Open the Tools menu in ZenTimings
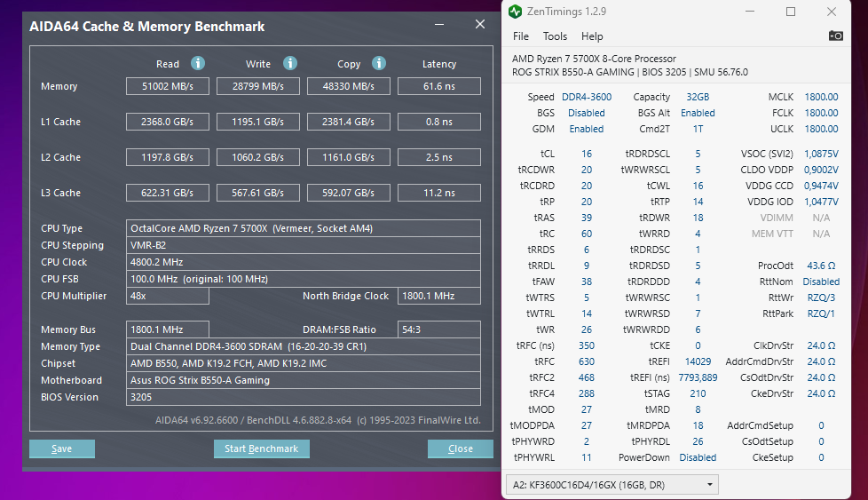 (x=555, y=36)
